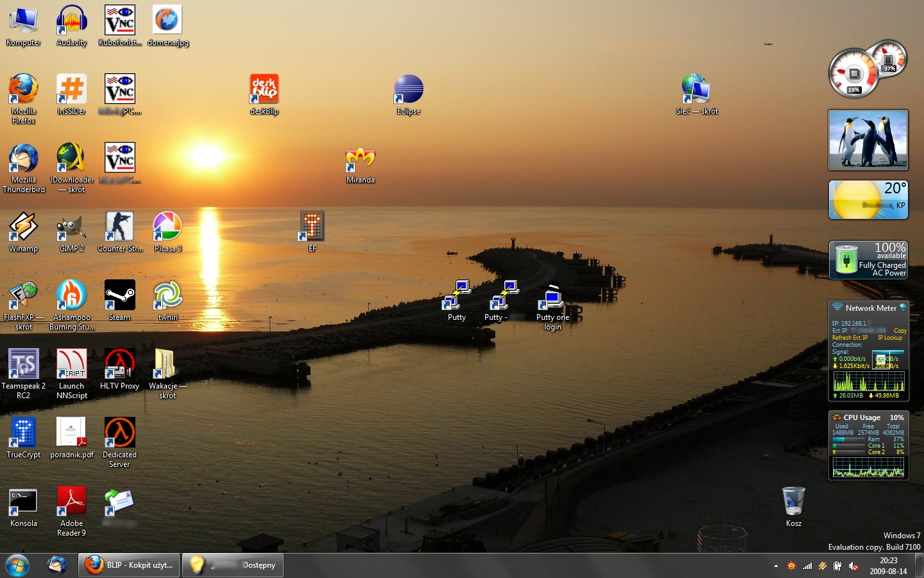
Task: Open the Kosz recycle bin
Action: (793, 502)
